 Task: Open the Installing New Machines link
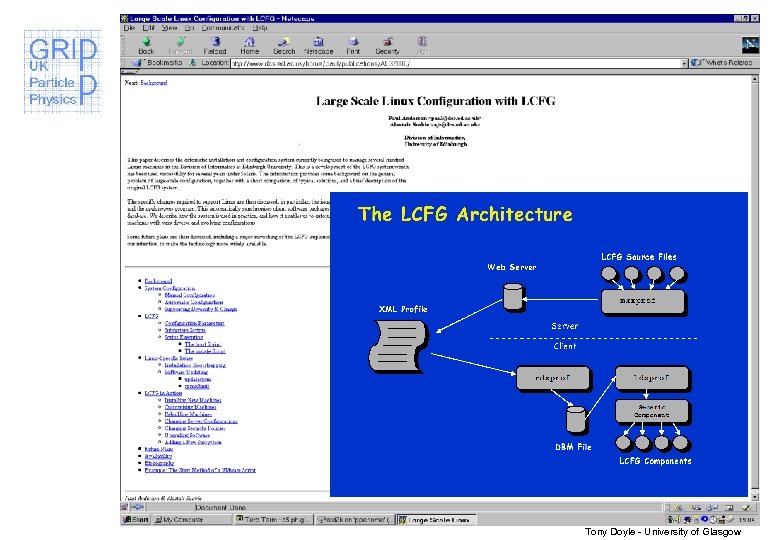tap(193, 400)
